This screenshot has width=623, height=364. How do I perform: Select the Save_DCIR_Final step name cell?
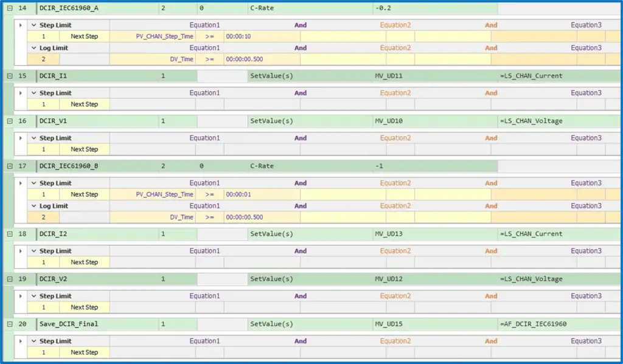[x=98, y=324]
